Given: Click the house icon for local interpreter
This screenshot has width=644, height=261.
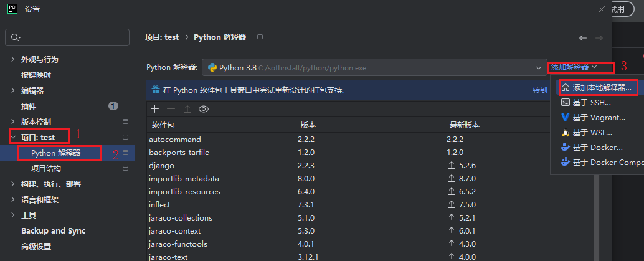Looking at the screenshot, I should (566, 88).
